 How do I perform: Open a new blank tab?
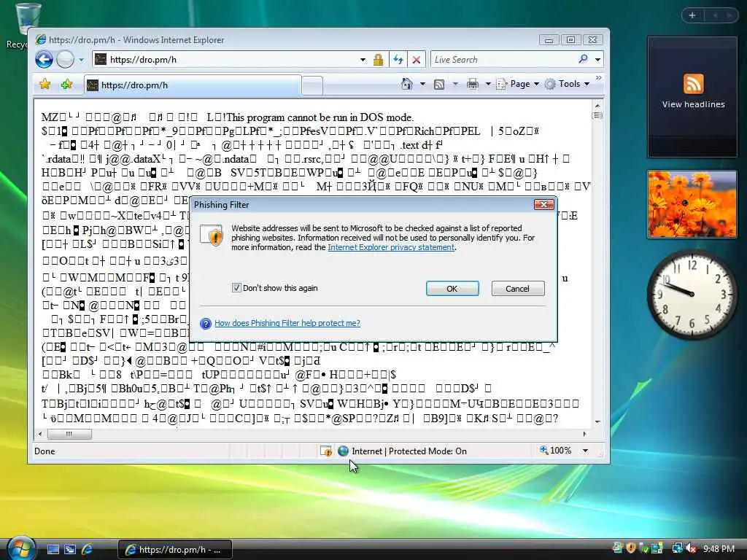pyautogui.click(x=312, y=86)
